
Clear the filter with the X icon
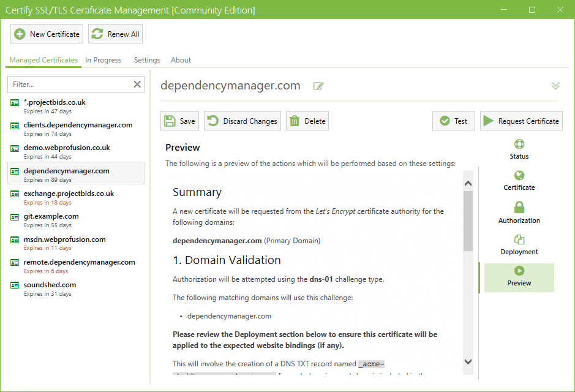click(137, 85)
